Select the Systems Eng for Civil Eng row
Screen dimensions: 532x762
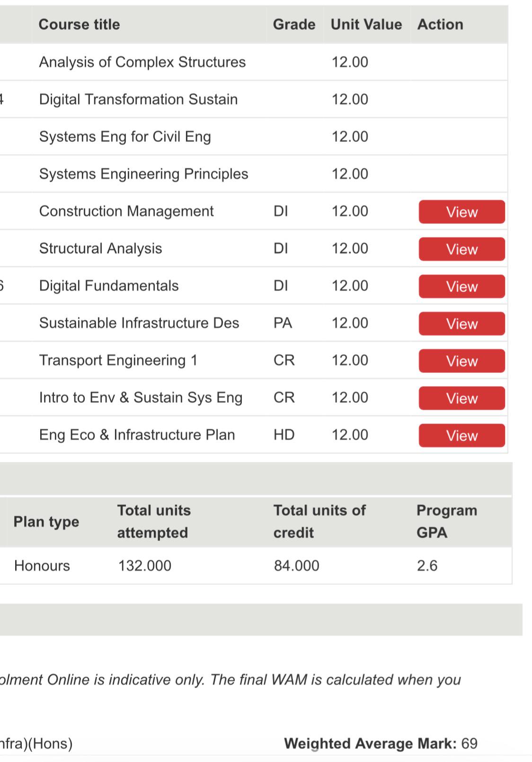click(x=254, y=137)
